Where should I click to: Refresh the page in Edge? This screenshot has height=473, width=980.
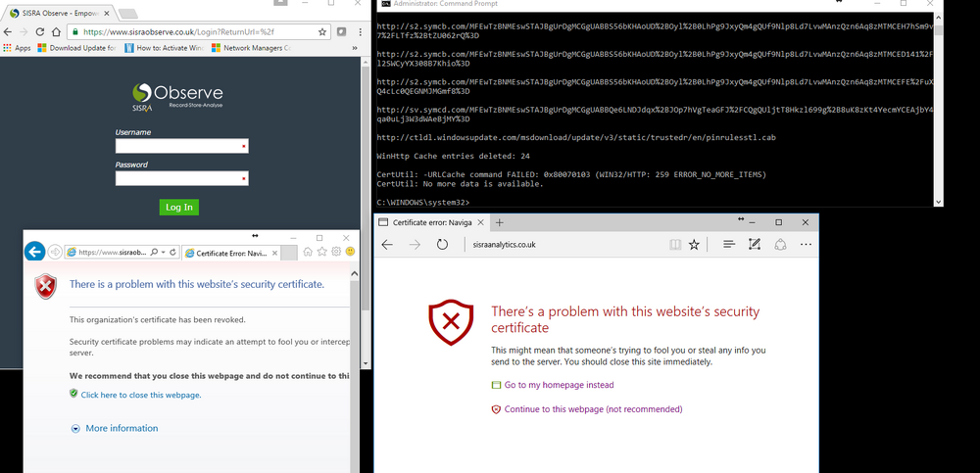pyautogui.click(x=442, y=244)
